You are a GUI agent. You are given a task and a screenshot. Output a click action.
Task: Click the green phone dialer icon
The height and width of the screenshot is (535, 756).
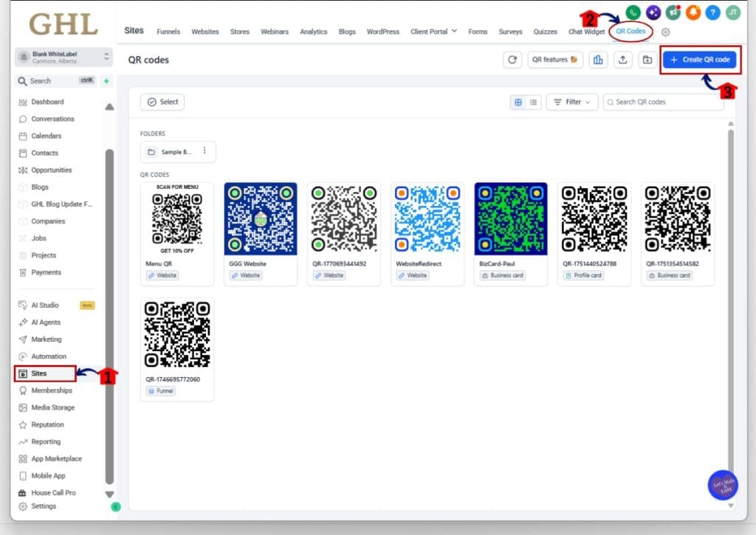click(633, 13)
